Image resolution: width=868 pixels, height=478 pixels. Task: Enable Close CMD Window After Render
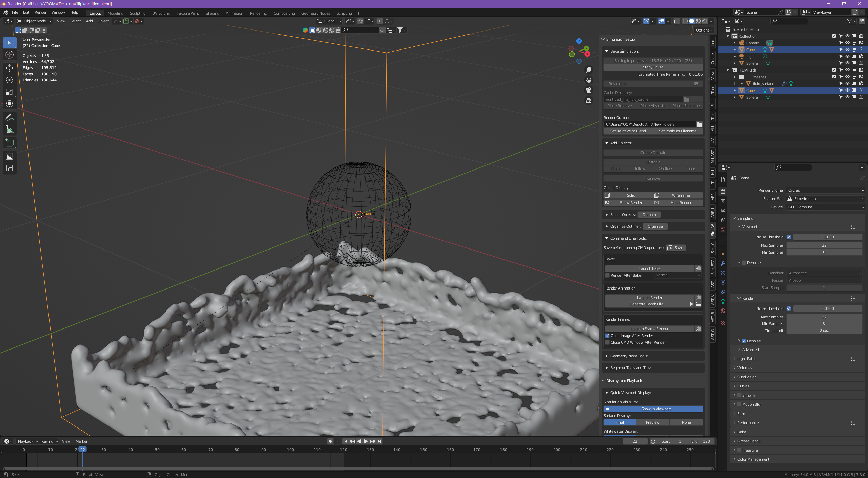click(x=607, y=342)
